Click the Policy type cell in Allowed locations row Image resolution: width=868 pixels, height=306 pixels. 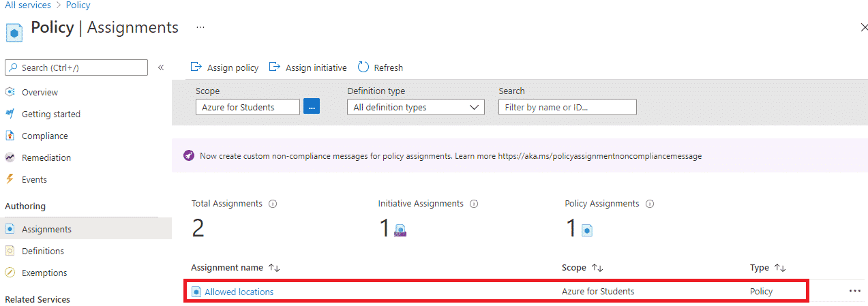click(762, 292)
